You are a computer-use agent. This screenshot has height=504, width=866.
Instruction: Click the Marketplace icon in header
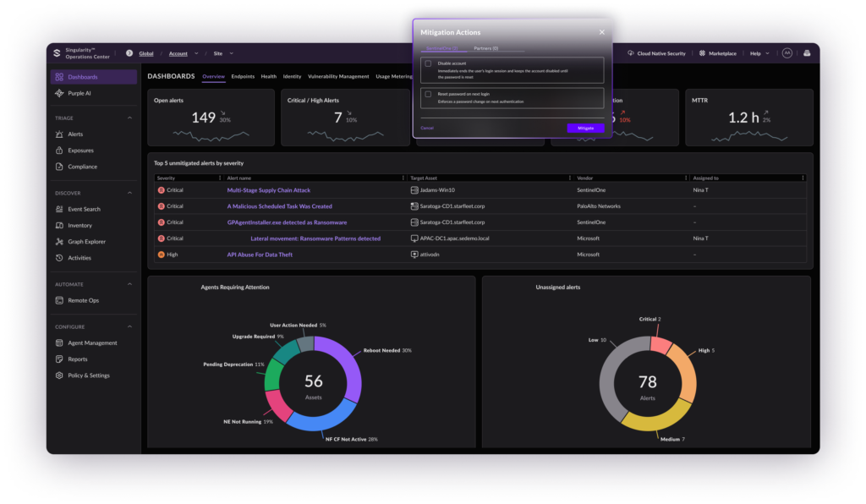pyautogui.click(x=702, y=53)
